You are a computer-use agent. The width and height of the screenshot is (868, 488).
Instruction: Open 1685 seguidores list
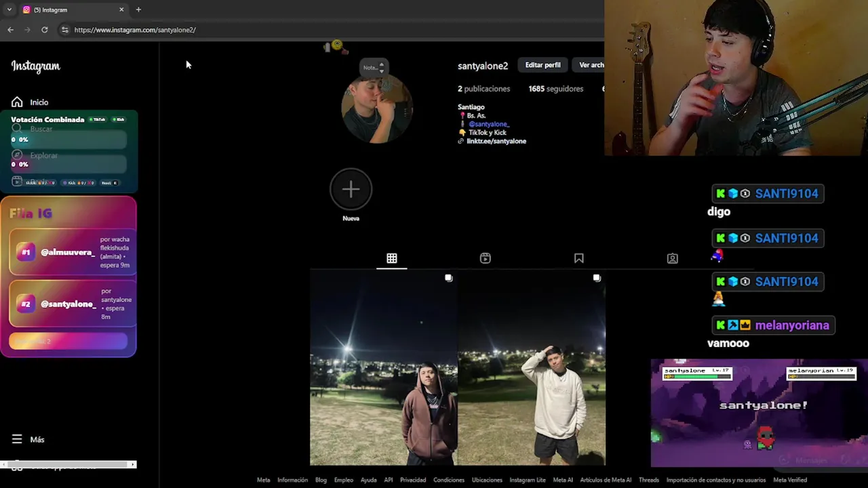pos(556,89)
